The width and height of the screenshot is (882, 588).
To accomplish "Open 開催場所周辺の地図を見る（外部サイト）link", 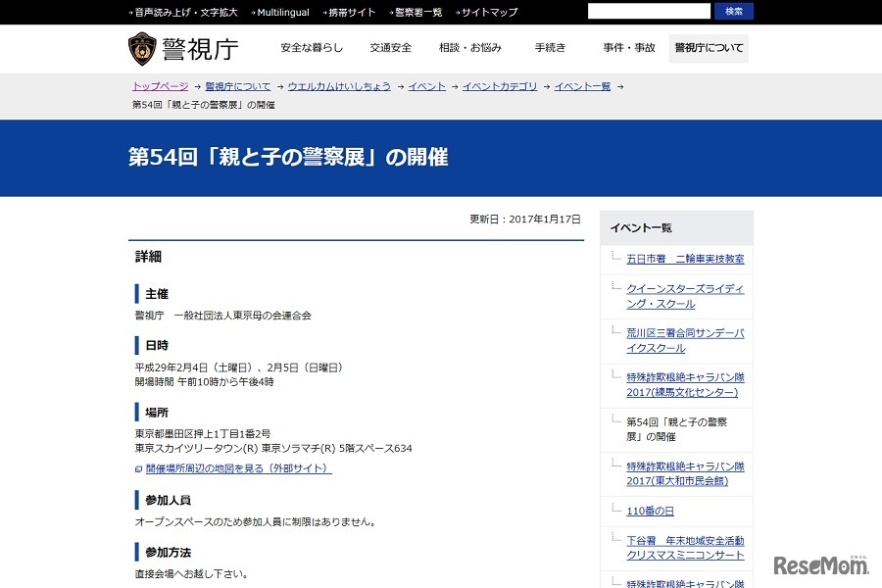I will [237, 468].
